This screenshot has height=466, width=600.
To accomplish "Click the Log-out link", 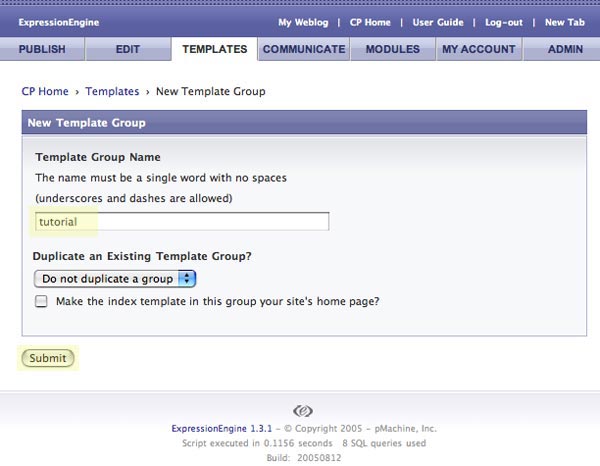I will coord(504,22).
